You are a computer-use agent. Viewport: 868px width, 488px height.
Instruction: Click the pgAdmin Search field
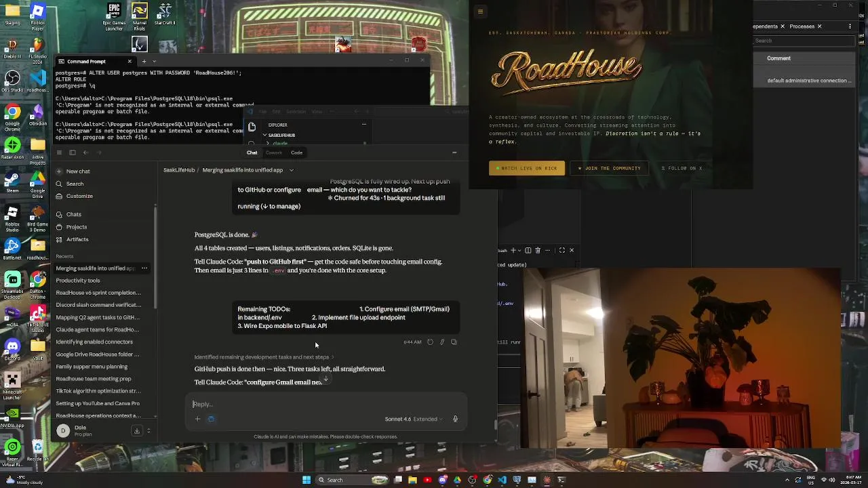(804, 41)
